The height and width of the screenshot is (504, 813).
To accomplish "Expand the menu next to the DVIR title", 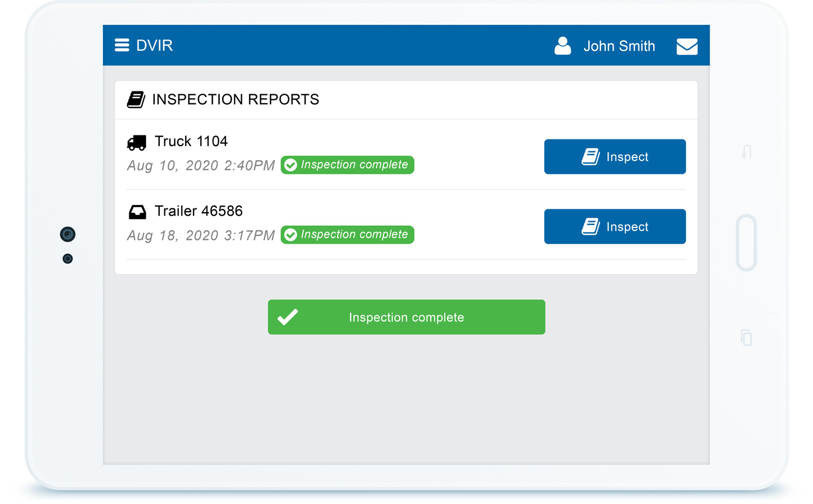I will click(x=122, y=45).
